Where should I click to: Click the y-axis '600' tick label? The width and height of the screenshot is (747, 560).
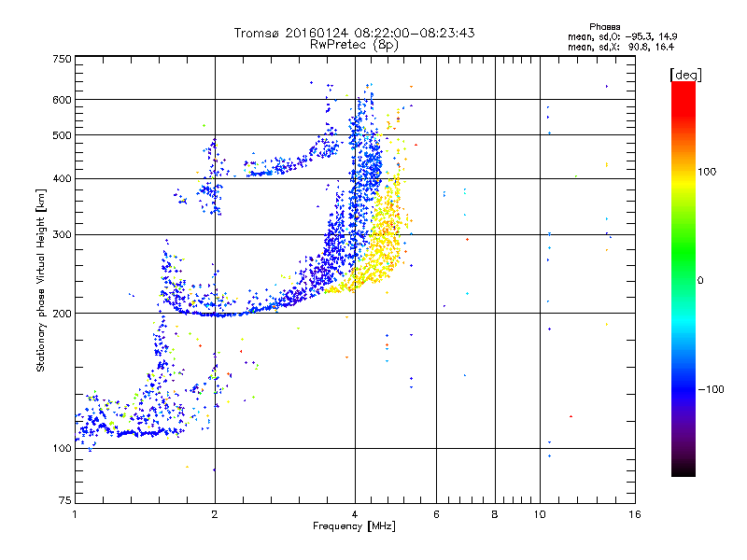coord(63,100)
